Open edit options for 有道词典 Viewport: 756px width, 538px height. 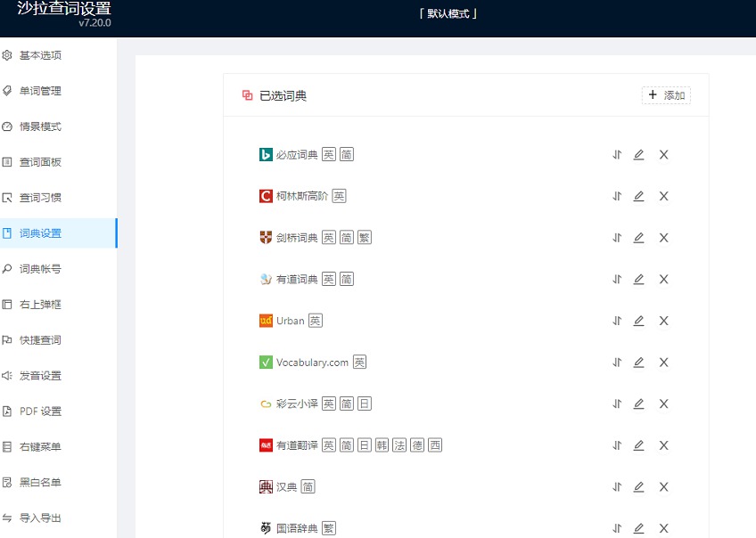click(639, 279)
